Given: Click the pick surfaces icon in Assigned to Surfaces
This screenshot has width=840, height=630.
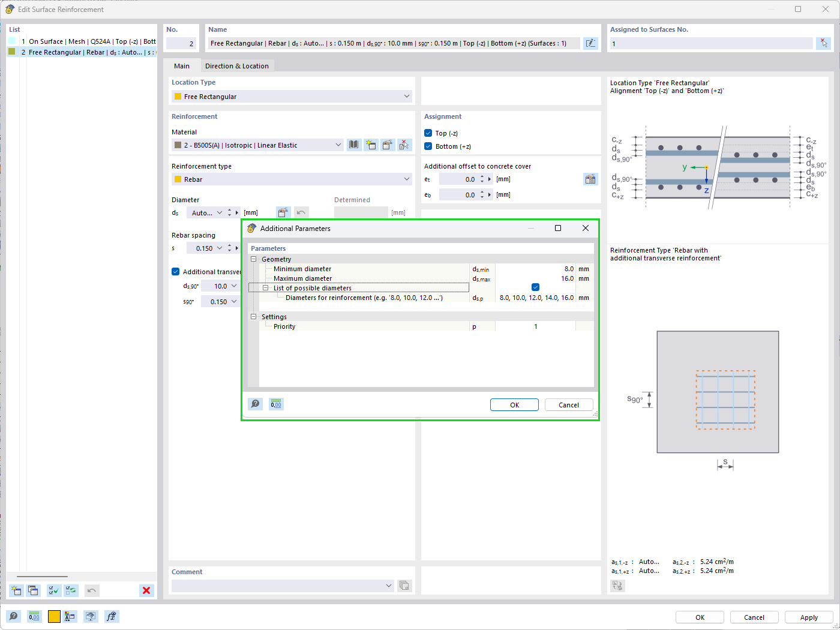Looking at the screenshot, I should (x=823, y=43).
